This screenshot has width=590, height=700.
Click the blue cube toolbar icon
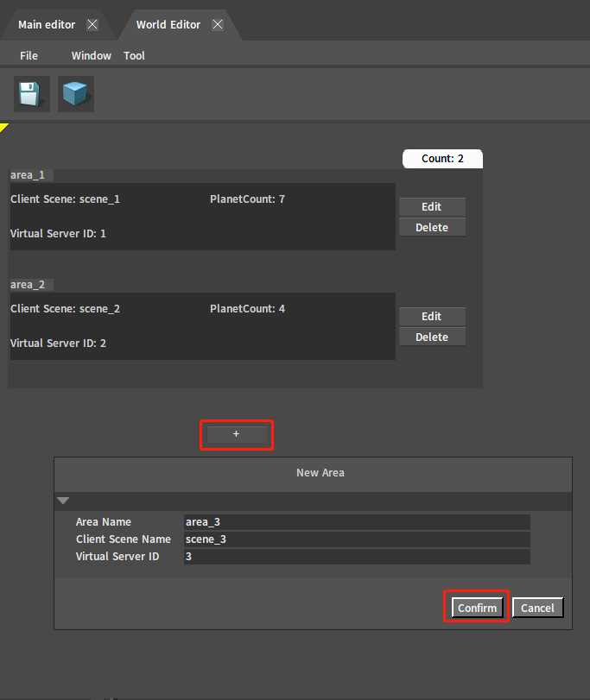point(76,94)
